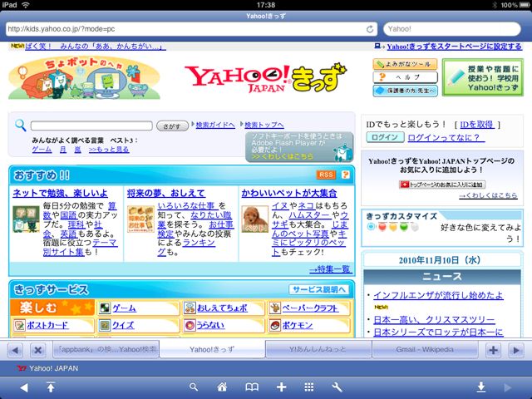Image resolution: width=532 pixels, height=399 pixels.
Task: Go to home page with house icon
Action: coord(222,387)
